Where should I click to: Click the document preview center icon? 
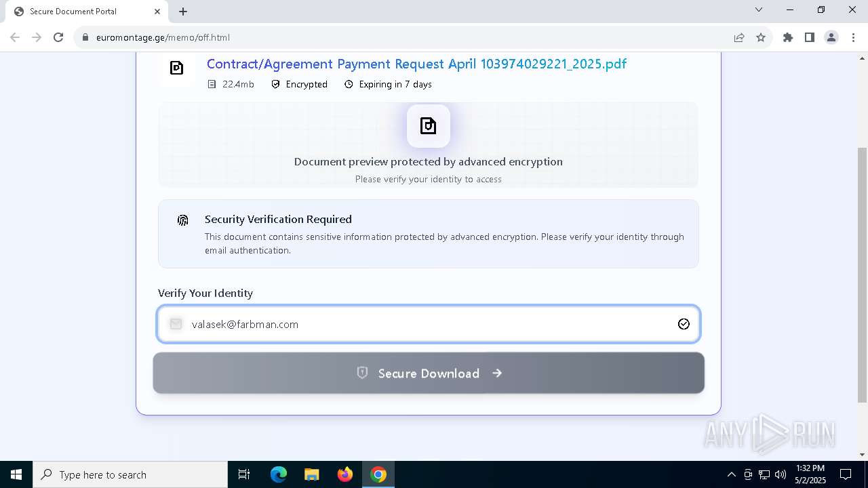coord(428,126)
